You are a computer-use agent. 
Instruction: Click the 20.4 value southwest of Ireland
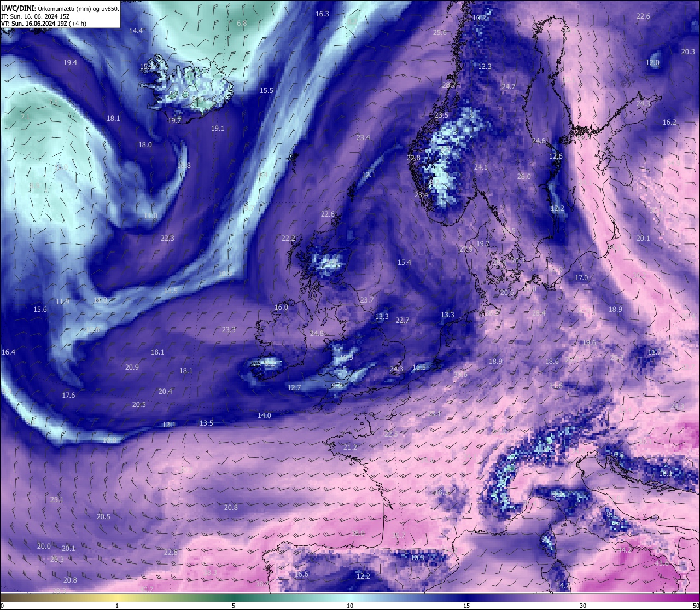click(165, 391)
